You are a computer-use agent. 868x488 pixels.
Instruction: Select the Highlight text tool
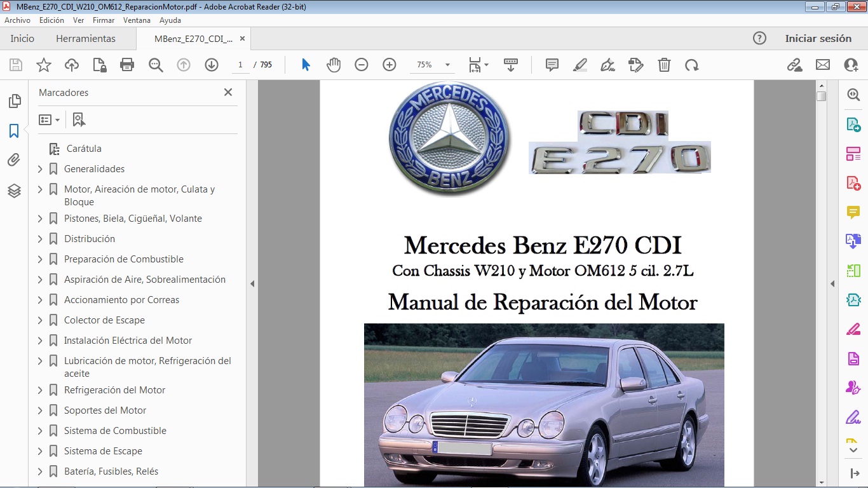(579, 65)
